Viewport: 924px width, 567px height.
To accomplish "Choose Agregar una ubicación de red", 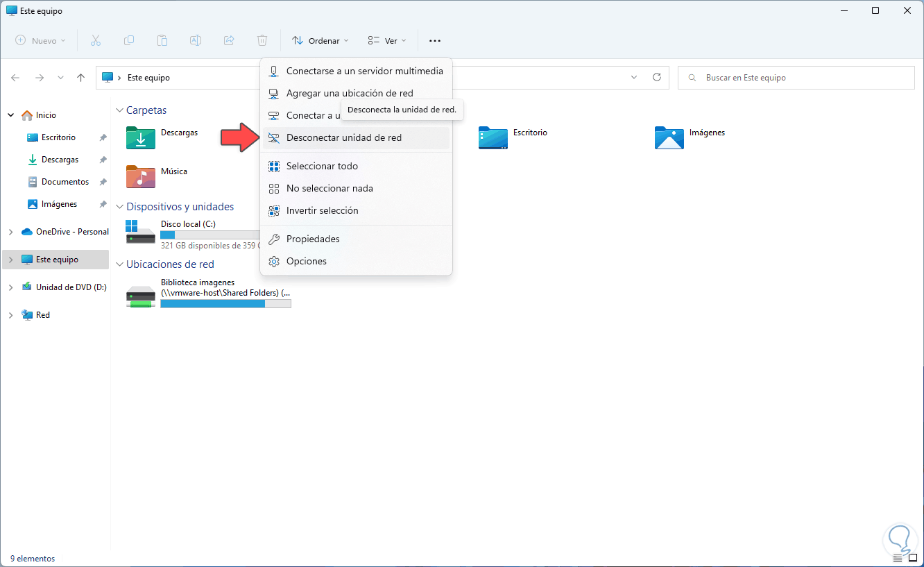I will tap(356, 93).
